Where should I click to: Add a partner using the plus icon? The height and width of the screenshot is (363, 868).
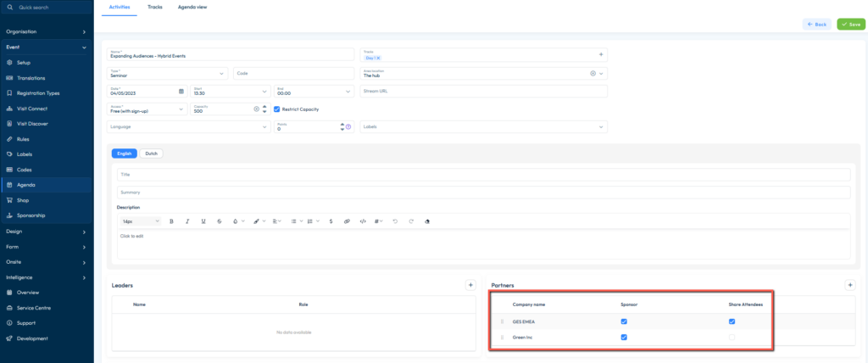coord(850,286)
